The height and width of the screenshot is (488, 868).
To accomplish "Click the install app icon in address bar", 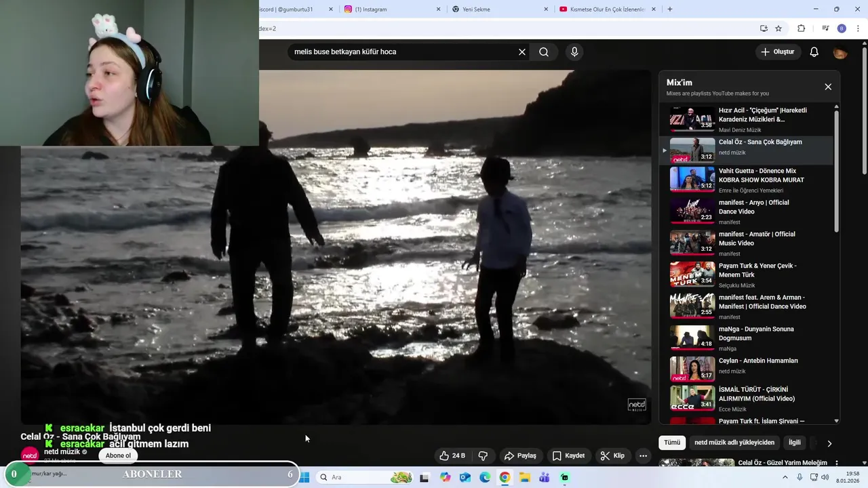I will (x=764, y=28).
